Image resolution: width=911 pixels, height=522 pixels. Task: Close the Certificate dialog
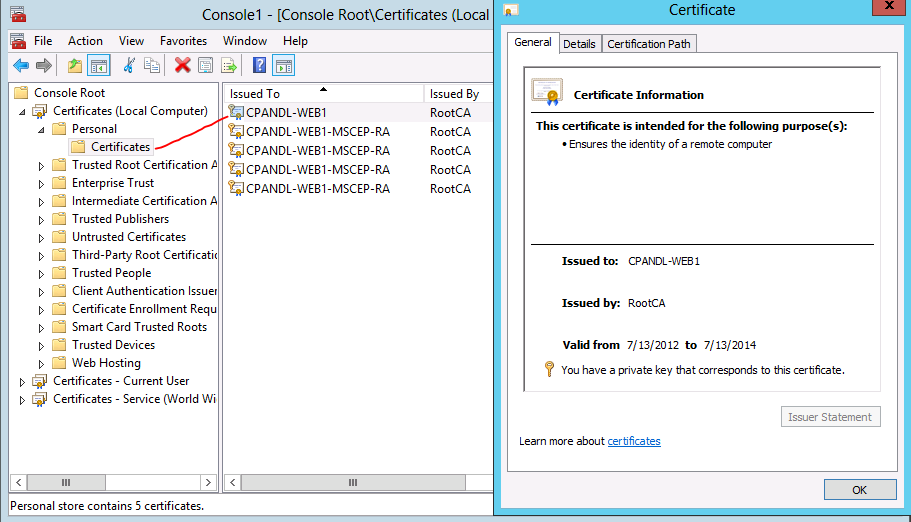889,6
